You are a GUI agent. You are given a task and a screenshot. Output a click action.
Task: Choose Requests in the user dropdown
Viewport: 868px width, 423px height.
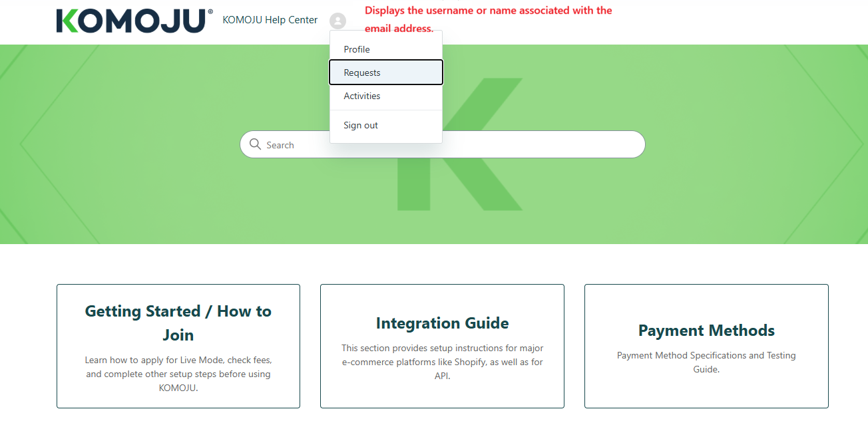coord(362,72)
